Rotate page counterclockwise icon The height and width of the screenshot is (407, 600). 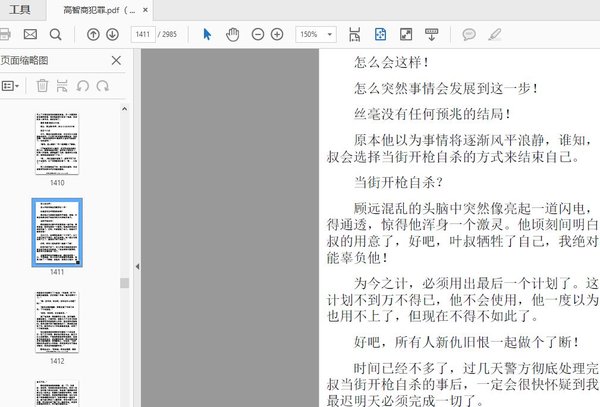(83, 86)
